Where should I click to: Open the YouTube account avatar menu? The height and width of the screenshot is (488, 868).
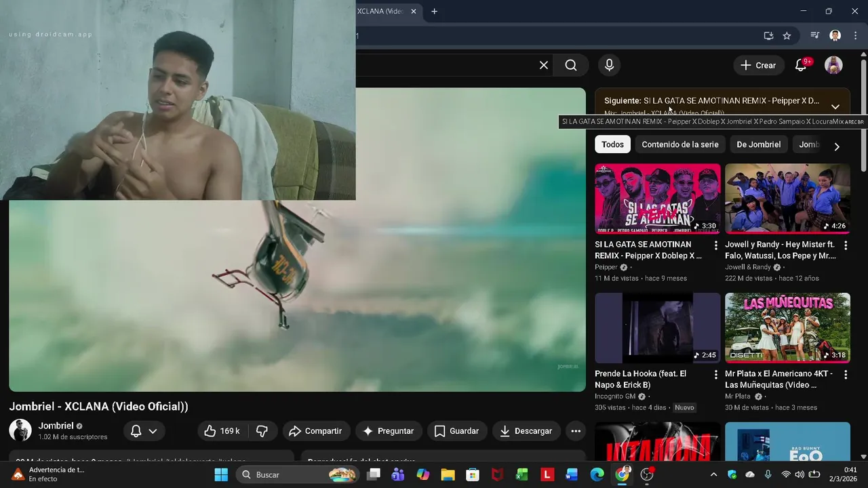coord(833,65)
